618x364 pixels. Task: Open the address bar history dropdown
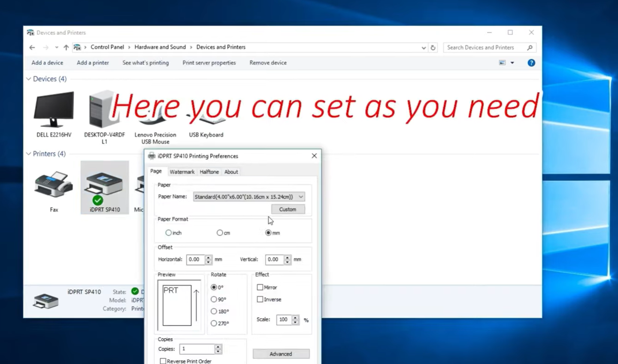click(424, 48)
